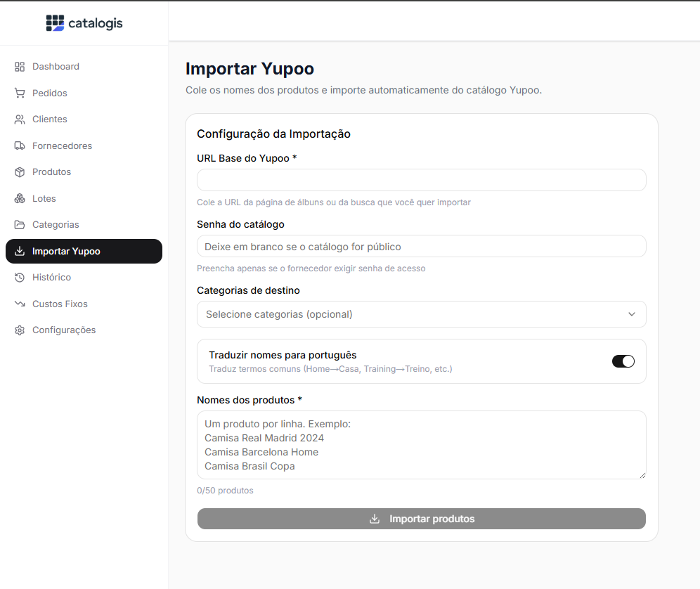The height and width of the screenshot is (589, 700).
Task: Go to Custos Fixos
Action: (84, 304)
